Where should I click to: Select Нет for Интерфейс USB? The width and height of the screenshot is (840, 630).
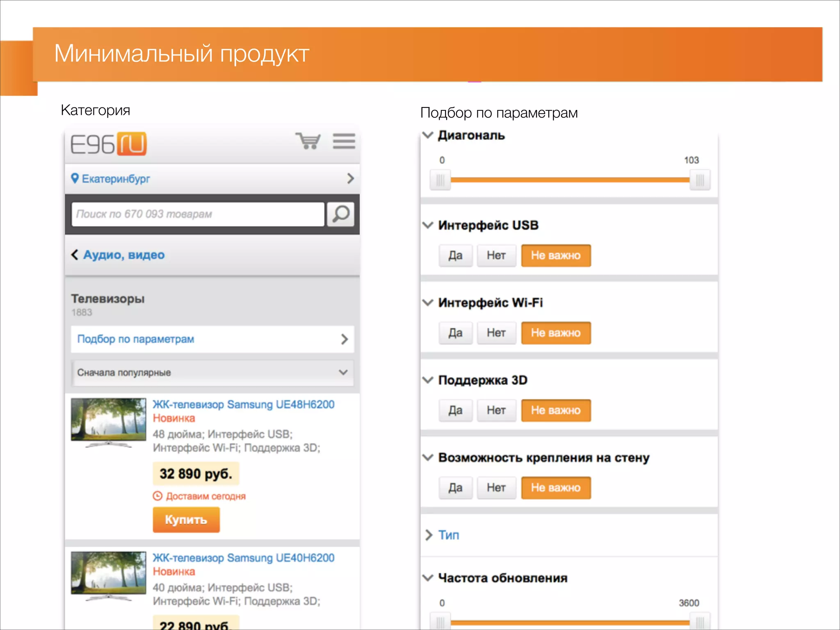(x=496, y=256)
